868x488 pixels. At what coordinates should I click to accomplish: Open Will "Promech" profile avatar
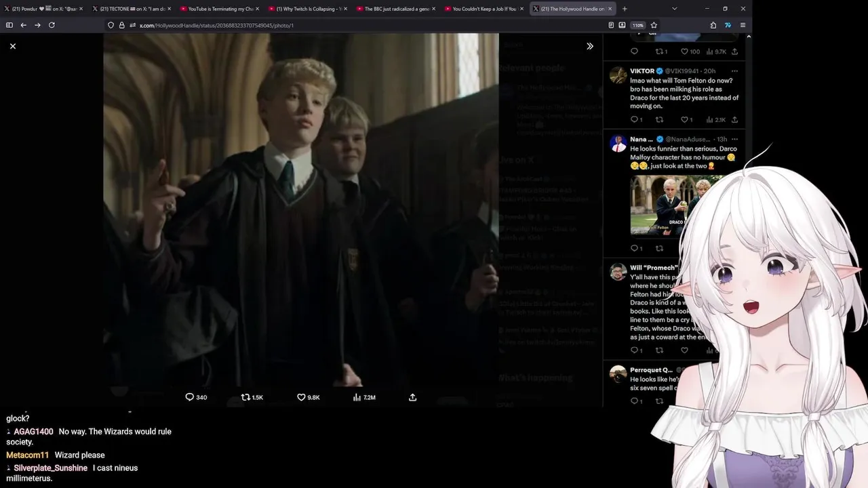pyautogui.click(x=618, y=272)
